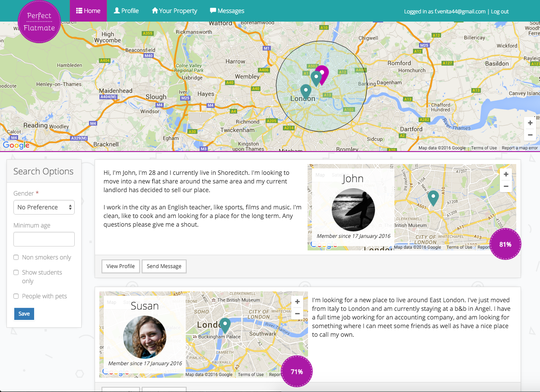Image resolution: width=540 pixels, height=392 pixels.
Task: Click John's surfer profile photo
Action: 353,210
